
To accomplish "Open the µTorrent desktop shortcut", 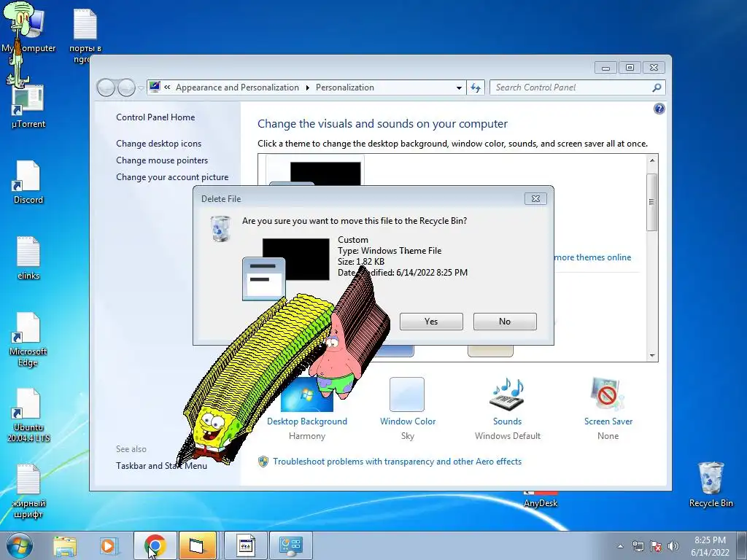I will pos(28,106).
